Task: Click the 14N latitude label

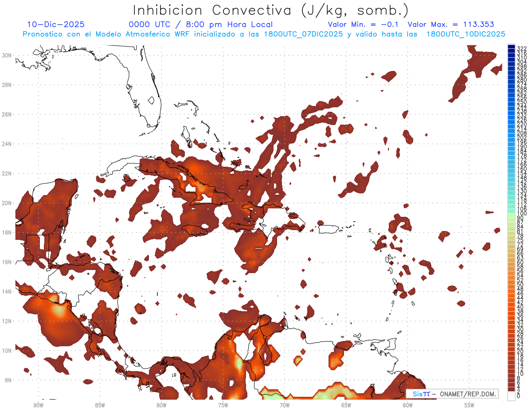Action: tap(6, 291)
